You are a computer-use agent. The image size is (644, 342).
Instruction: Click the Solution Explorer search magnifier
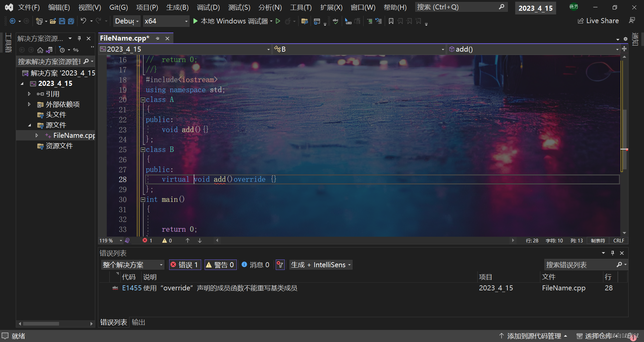pyautogui.click(x=86, y=61)
